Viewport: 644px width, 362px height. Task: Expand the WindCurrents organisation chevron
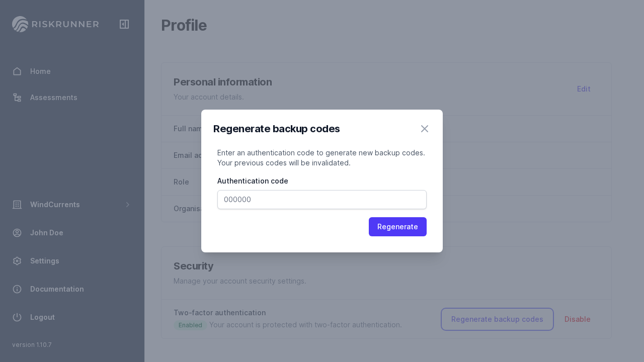[x=128, y=205]
